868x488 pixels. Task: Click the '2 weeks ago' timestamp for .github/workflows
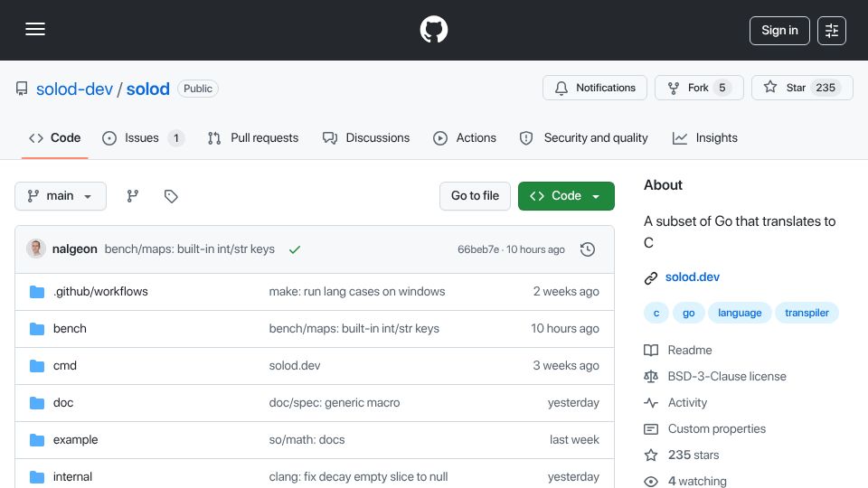click(566, 292)
